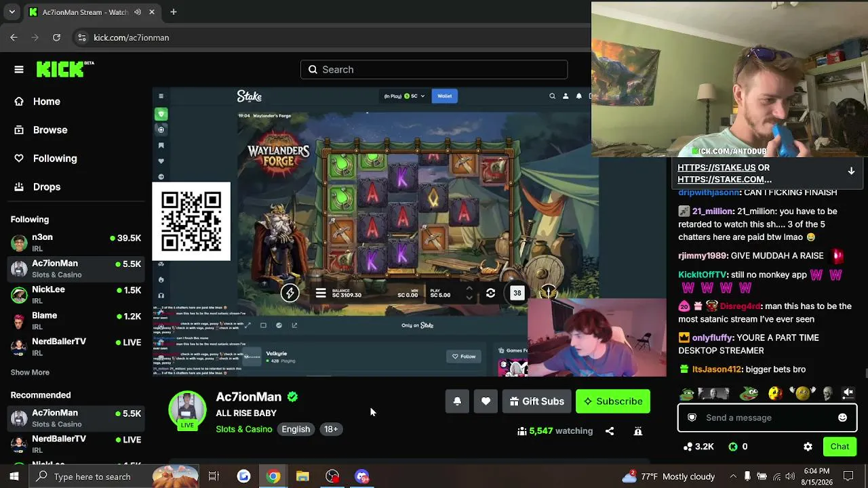This screenshot has height=488, width=868.
Task: Click the green Chat send button
Action: coord(840,447)
